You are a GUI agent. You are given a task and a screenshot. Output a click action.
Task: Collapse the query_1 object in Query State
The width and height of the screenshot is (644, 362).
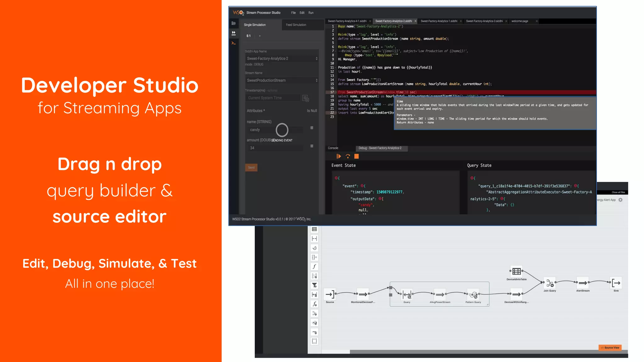point(575,186)
